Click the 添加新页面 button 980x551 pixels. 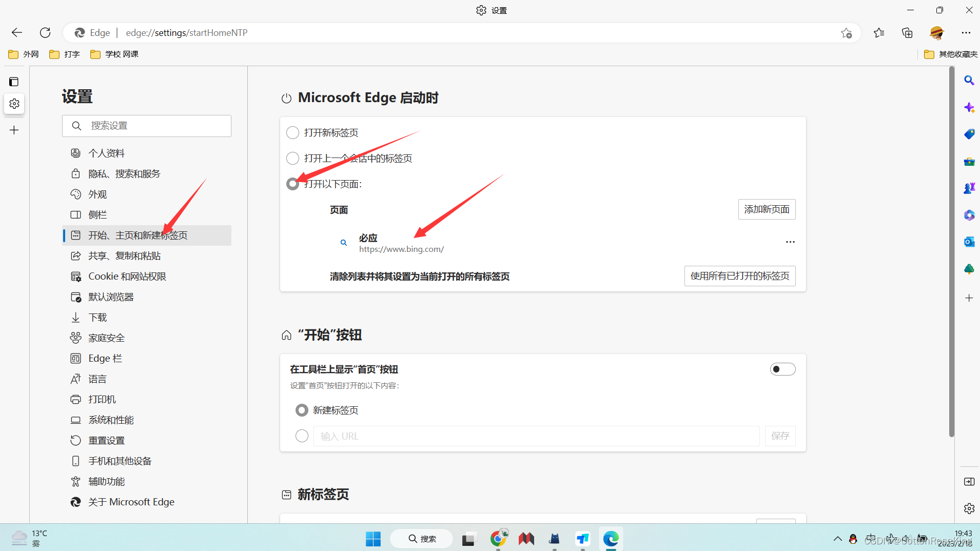(x=767, y=209)
